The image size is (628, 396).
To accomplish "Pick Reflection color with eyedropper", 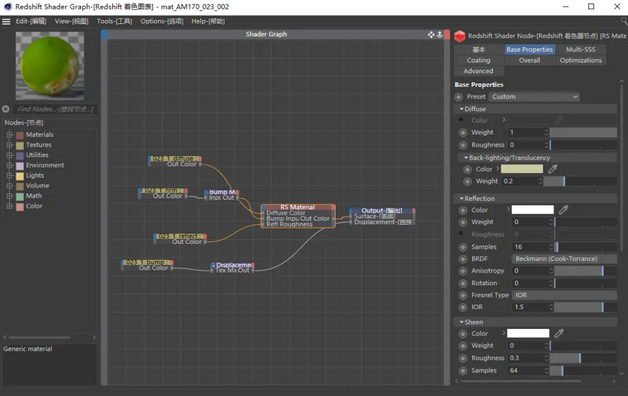I will click(x=564, y=209).
